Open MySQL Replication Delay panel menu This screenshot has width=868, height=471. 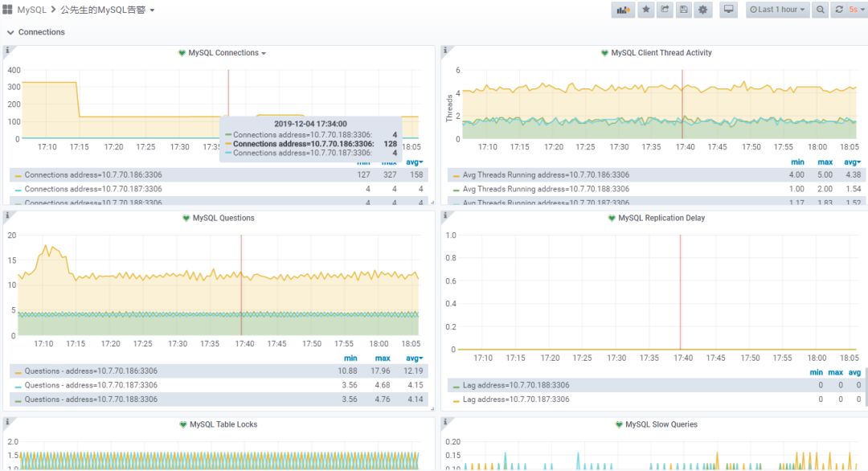(661, 218)
